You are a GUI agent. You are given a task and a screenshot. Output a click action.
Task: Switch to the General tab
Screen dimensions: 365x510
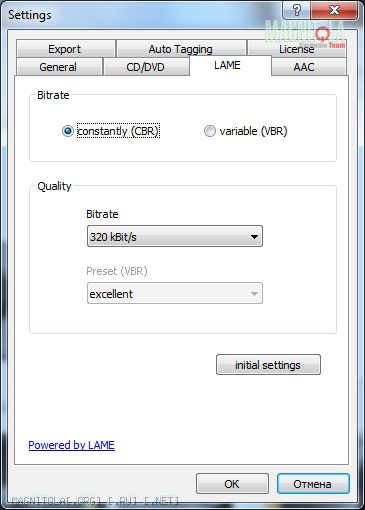(59, 66)
